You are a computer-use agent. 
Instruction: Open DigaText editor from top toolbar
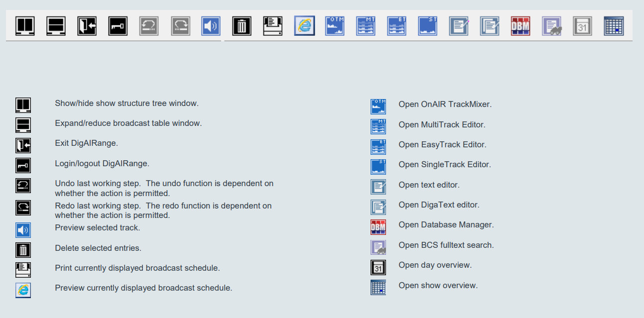point(489,26)
